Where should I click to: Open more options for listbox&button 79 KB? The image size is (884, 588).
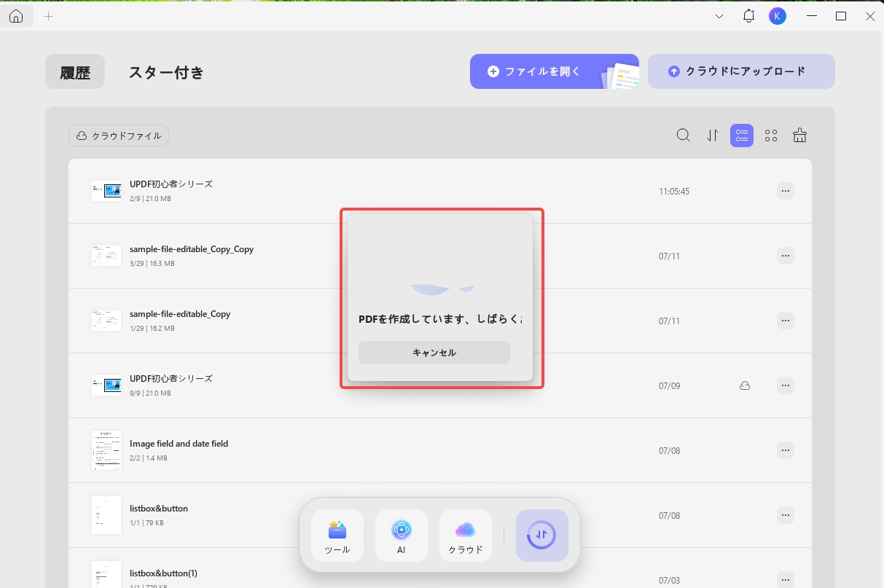(785, 515)
